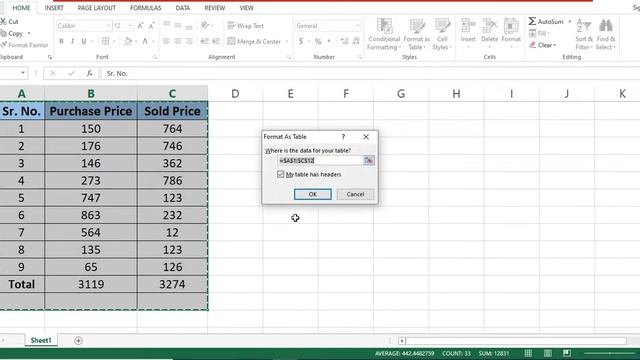Click the Decrease Font Size icon

click(151, 26)
